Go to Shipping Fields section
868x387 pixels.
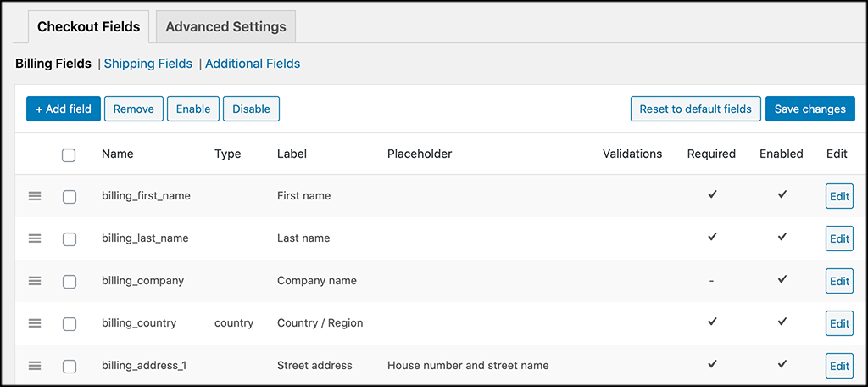coord(147,64)
